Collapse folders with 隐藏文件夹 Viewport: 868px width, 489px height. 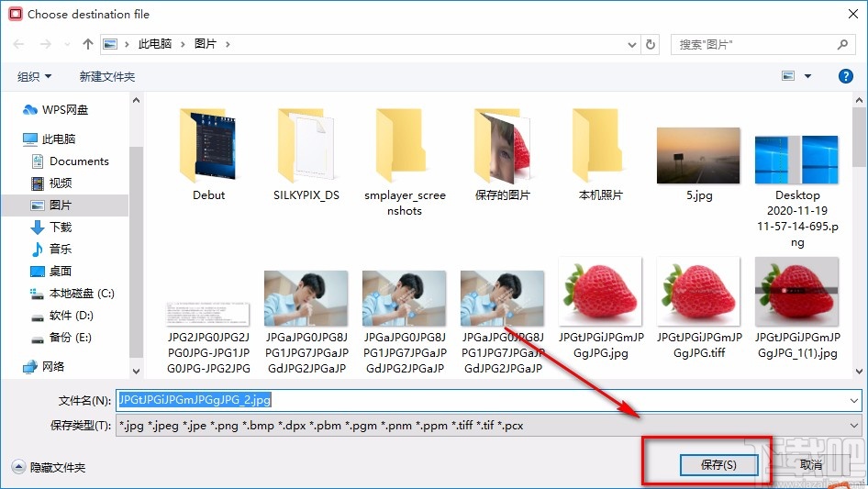49,467
